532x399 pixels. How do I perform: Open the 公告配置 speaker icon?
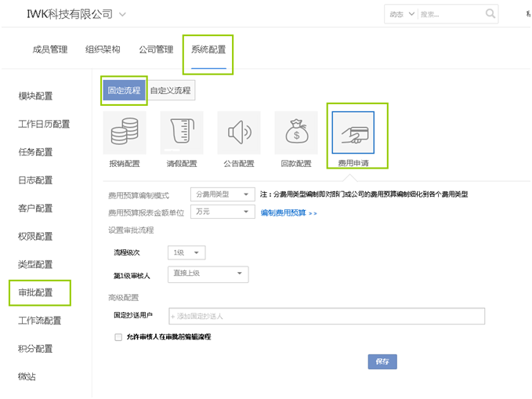click(239, 133)
